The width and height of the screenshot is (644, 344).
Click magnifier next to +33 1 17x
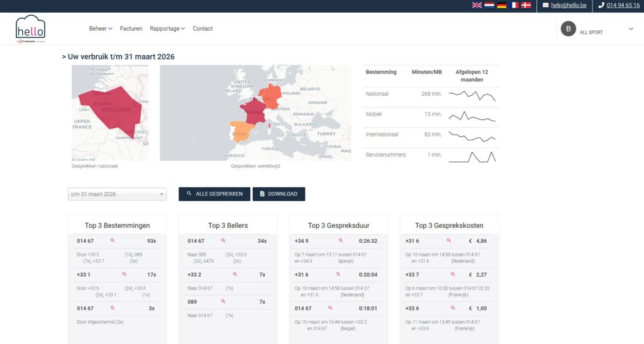124,274
